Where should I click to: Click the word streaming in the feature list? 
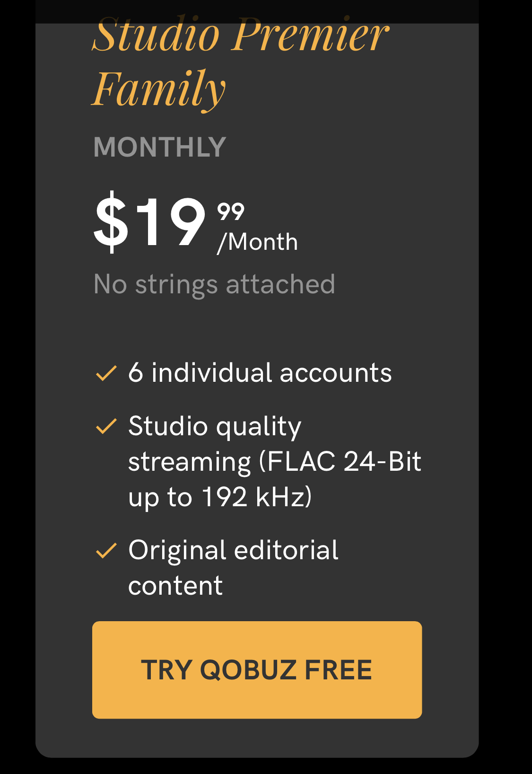click(189, 462)
